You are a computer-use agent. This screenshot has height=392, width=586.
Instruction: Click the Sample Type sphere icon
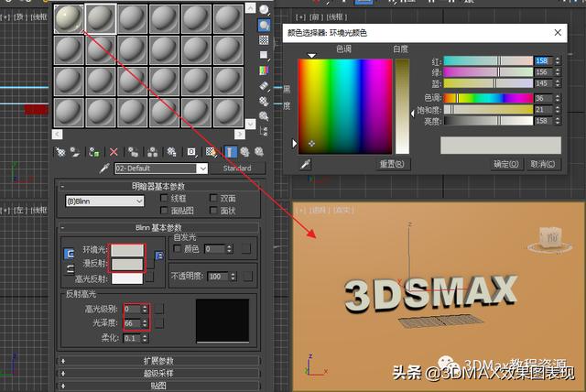[x=265, y=11]
